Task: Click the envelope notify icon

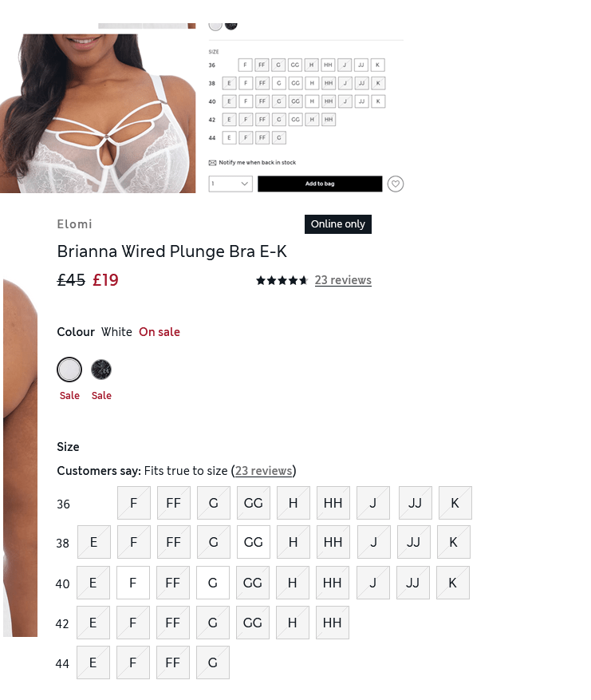Action: pos(212,163)
